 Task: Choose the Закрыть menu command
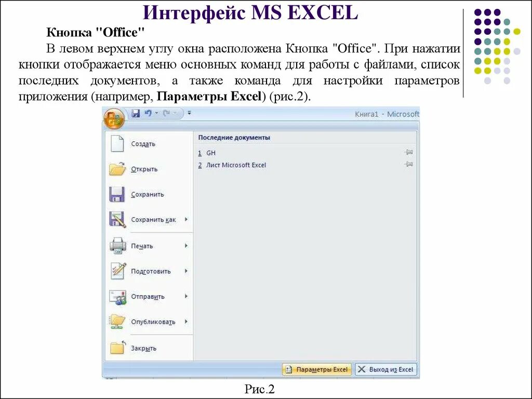point(143,349)
